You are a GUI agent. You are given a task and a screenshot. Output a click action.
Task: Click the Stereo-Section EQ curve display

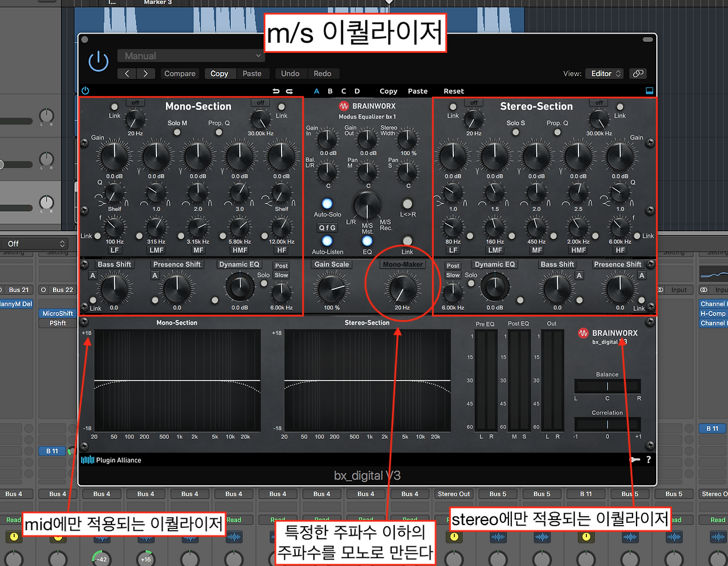click(367, 380)
